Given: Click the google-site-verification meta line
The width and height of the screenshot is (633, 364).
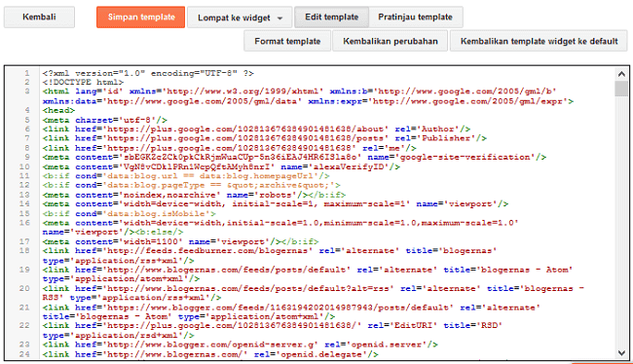Looking at the screenshot, I should coord(294,157).
